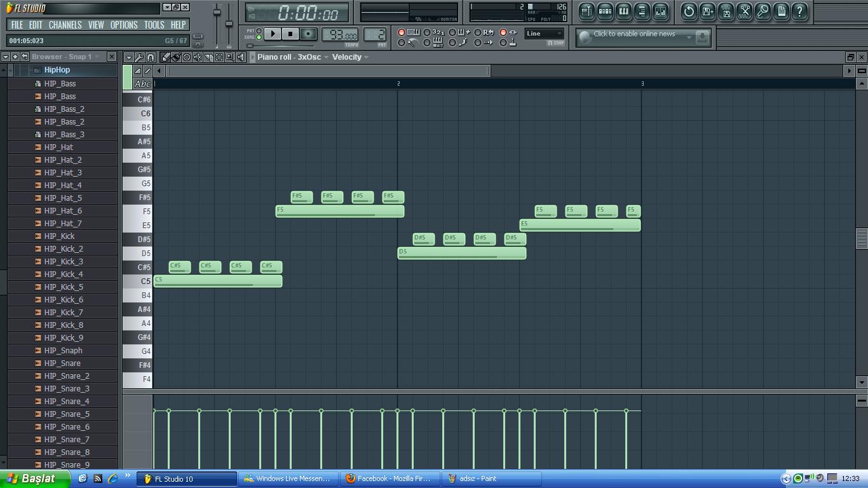Toggle the 3-2-1 countdown before recording
The height and width of the screenshot is (488, 868).
coord(427,32)
